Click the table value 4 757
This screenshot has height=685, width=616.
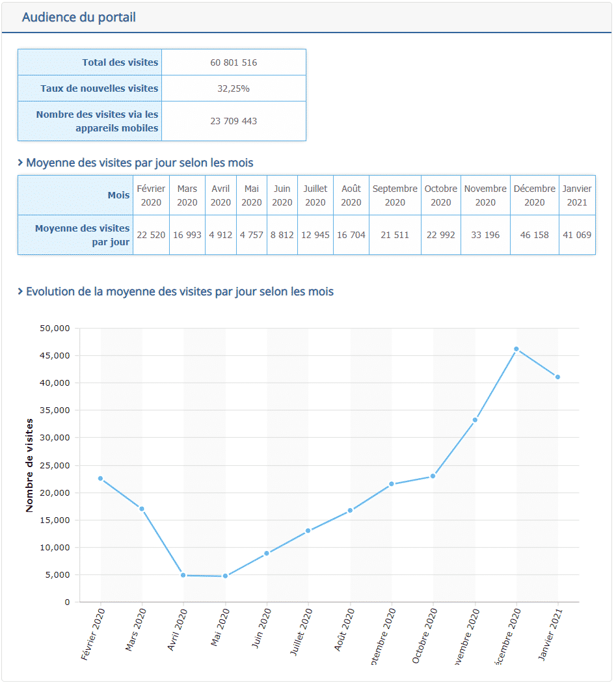[252, 235]
